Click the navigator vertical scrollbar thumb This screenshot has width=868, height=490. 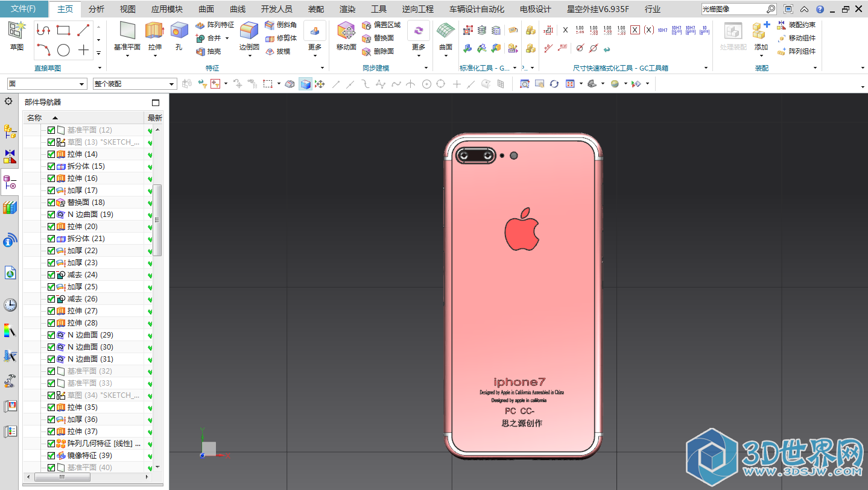point(157,220)
